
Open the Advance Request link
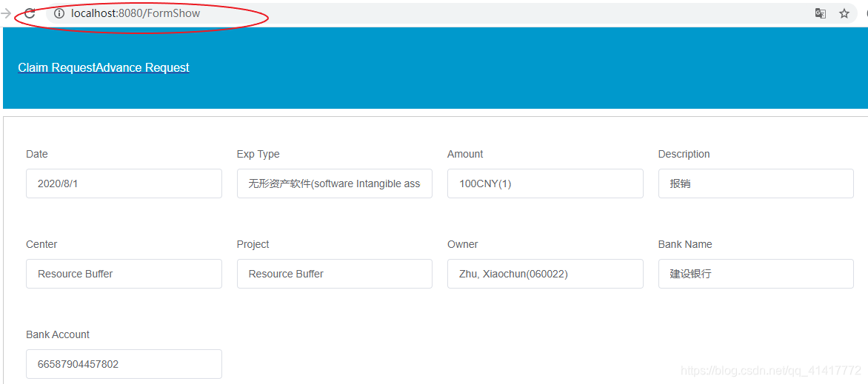pos(143,67)
